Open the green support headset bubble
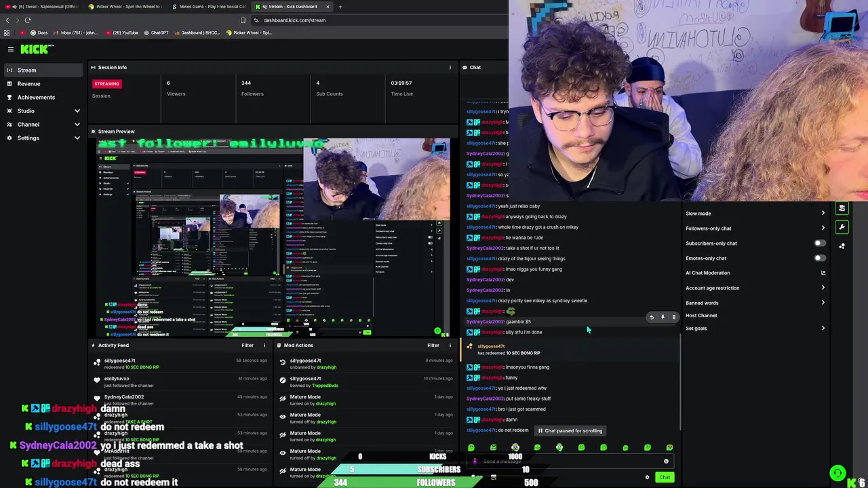This screenshot has width=868, height=488. pos(838,473)
